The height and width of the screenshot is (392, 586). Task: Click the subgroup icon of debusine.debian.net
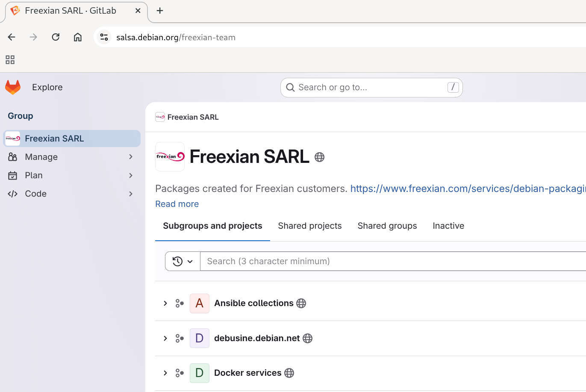coord(180,339)
